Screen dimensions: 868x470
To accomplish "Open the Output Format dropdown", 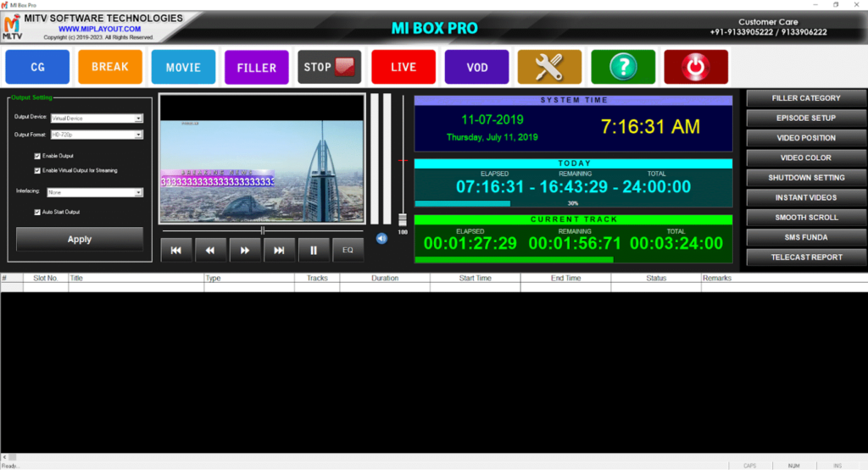I will (x=139, y=135).
